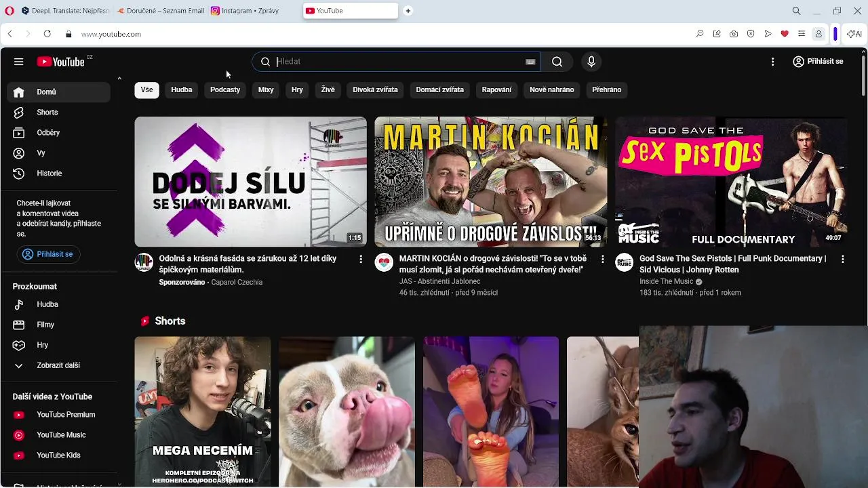The image size is (868, 488).
Task: Open YouTube Kids link
Action: point(58,455)
